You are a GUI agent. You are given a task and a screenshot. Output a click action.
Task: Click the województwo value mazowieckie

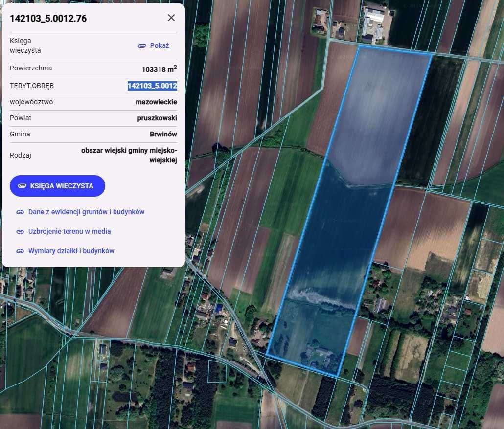click(156, 102)
